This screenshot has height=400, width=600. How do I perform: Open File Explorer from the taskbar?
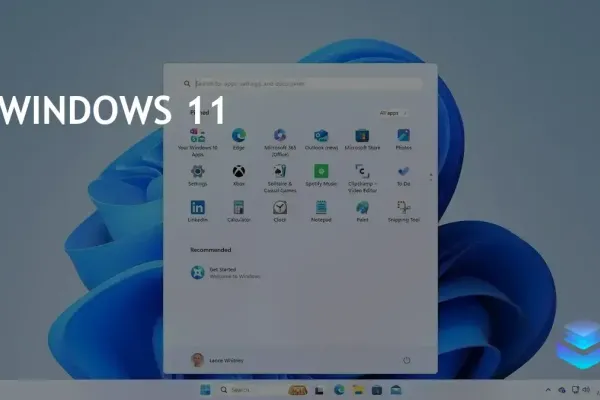(358, 390)
